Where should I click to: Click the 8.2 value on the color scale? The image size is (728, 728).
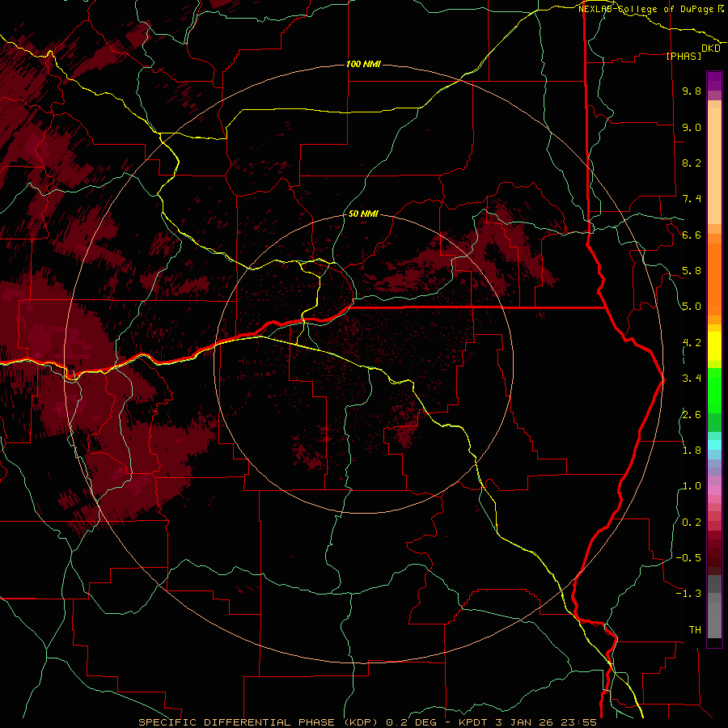tap(692, 163)
